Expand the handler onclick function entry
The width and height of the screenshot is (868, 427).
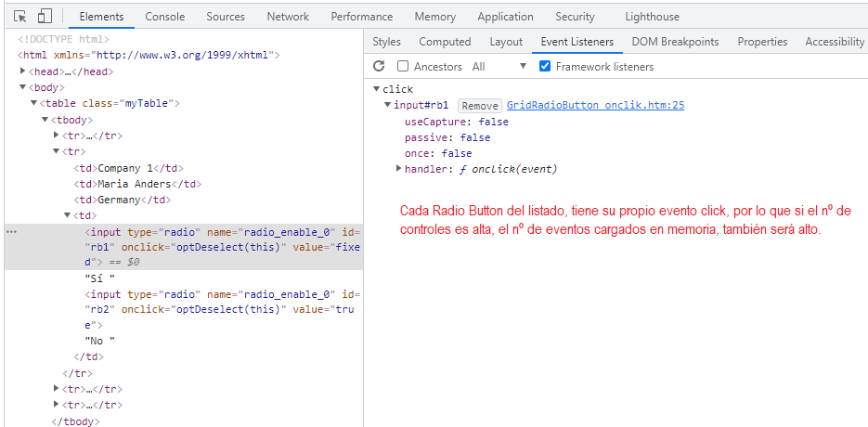399,169
